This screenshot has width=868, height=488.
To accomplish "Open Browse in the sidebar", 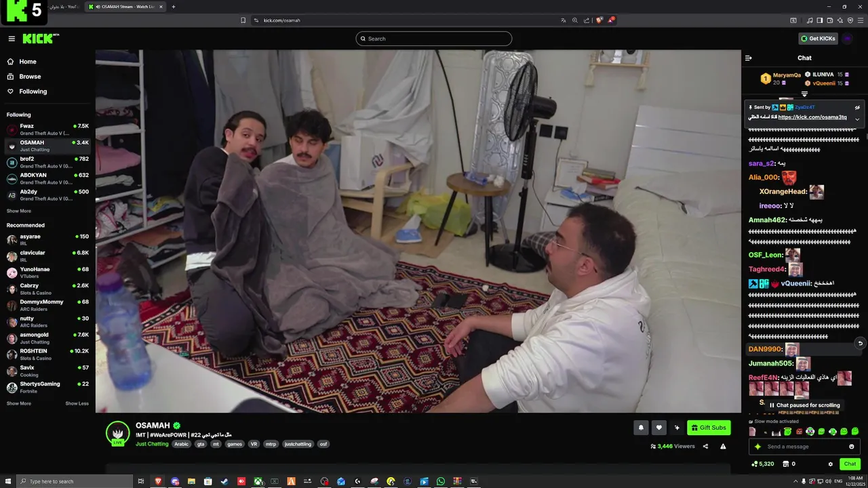I will (24, 77).
